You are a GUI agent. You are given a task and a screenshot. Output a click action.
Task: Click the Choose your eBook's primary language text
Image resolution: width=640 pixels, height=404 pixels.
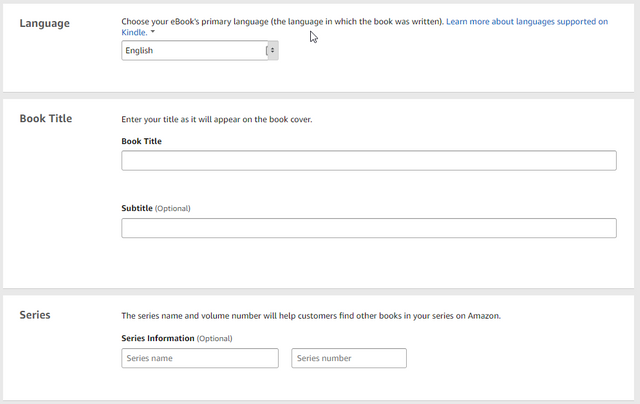pyautogui.click(x=282, y=22)
